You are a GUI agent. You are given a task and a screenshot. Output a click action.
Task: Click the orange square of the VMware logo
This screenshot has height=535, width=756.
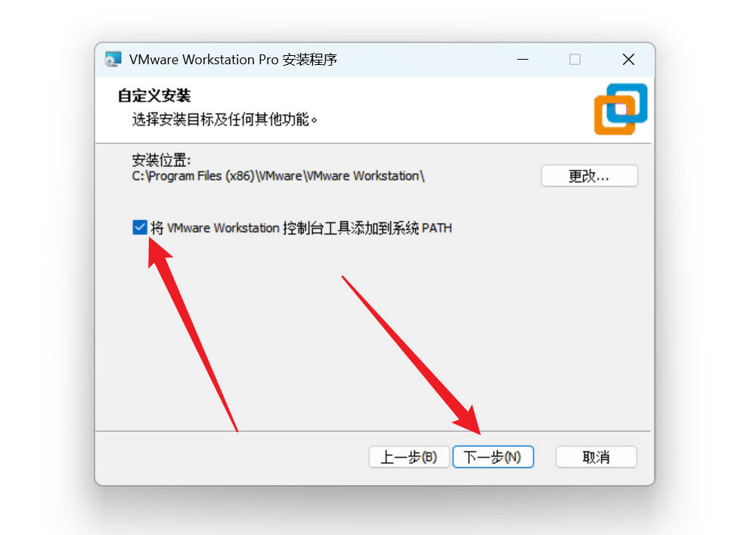pos(614,116)
